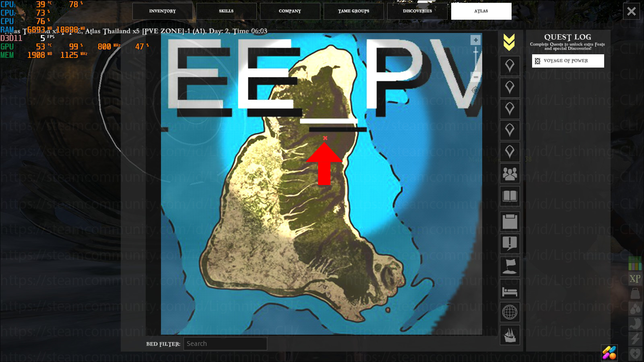Screen dimensions: 644x362
Task: Collapse the sidebar using the yellow double chevron
Action: click(509, 42)
